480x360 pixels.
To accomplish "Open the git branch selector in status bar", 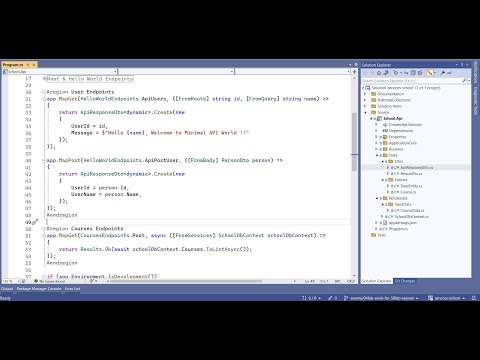I will click(381, 298).
